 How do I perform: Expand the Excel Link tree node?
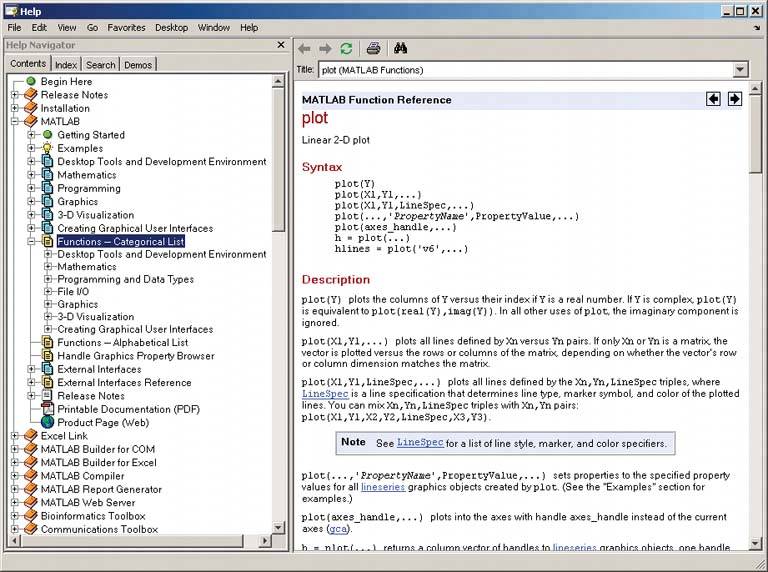pyautogui.click(x=15, y=437)
